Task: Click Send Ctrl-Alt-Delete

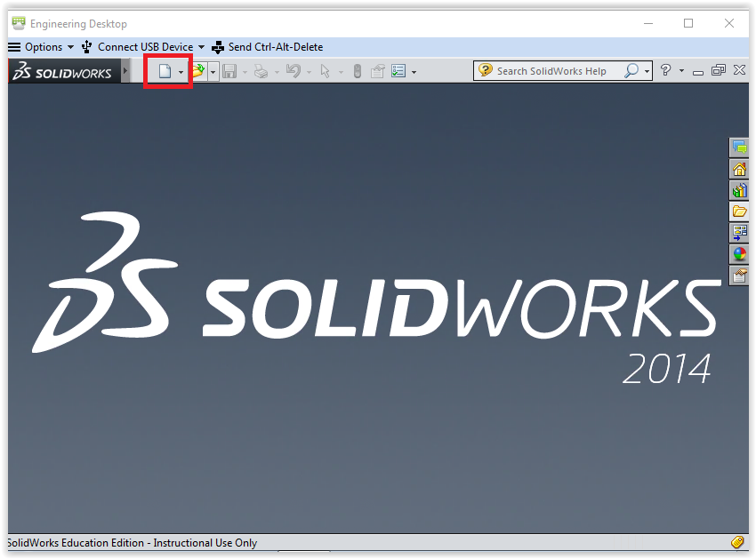Action: click(275, 46)
